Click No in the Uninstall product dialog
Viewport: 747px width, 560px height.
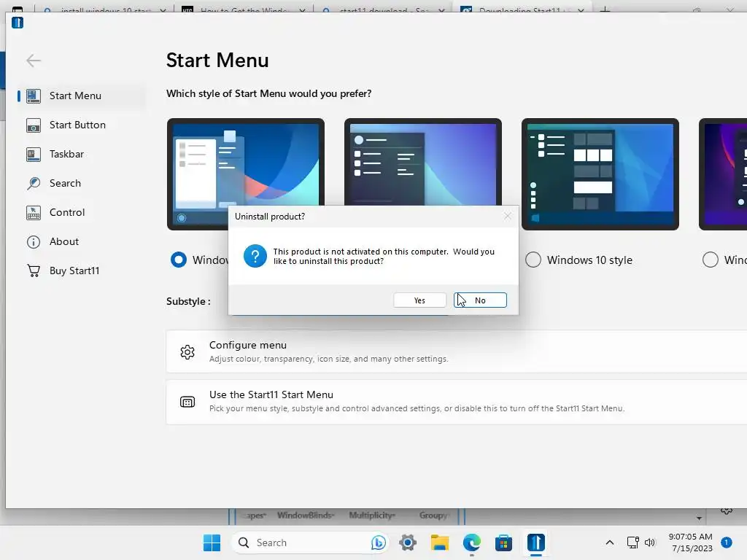coord(480,300)
